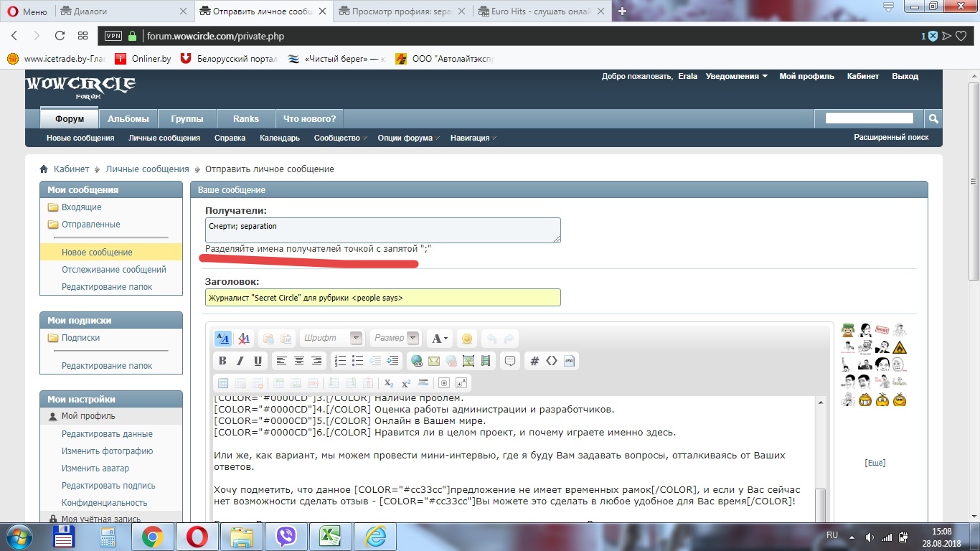This screenshot has width=980, height=551.
Task: Click the italic formatting icon
Action: [x=240, y=361]
